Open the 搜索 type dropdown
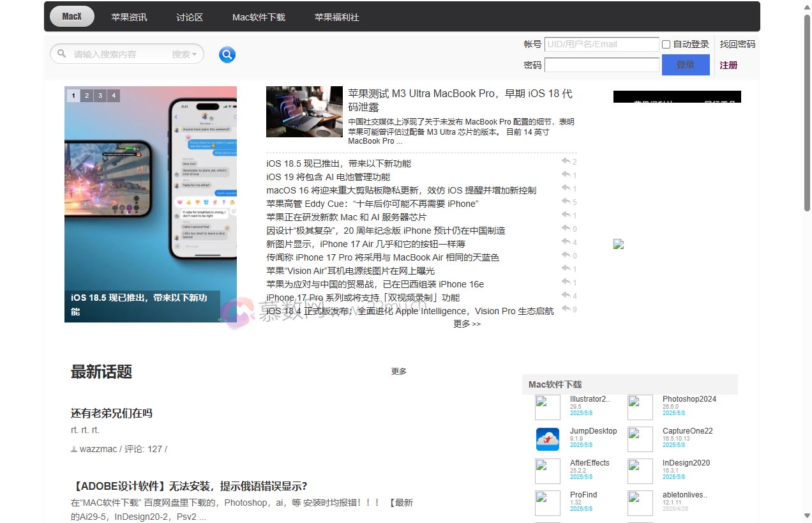812x523 pixels. (185, 54)
